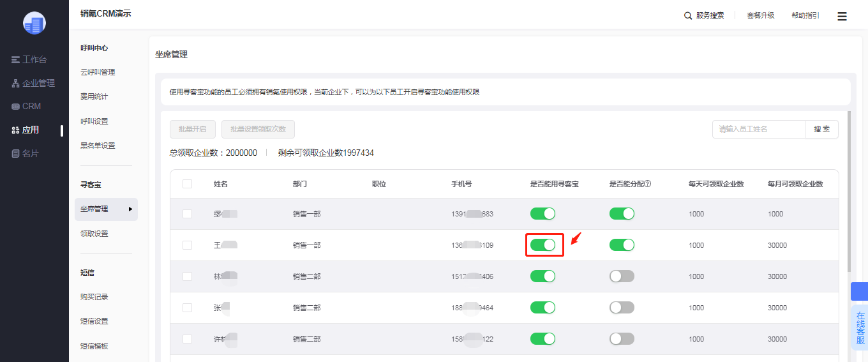Click the 姓名 column header
Image resolution: width=868 pixels, height=362 pixels.
[221, 184]
